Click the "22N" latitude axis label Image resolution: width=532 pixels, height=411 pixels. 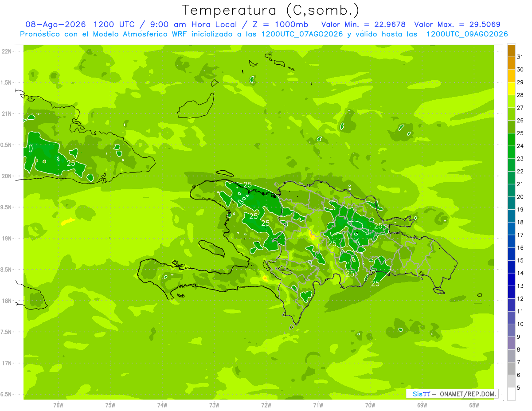(8, 51)
